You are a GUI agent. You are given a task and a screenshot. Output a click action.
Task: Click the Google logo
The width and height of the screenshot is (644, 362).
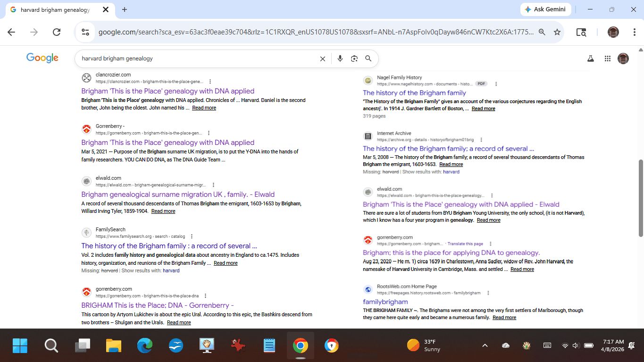tap(42, 58)
